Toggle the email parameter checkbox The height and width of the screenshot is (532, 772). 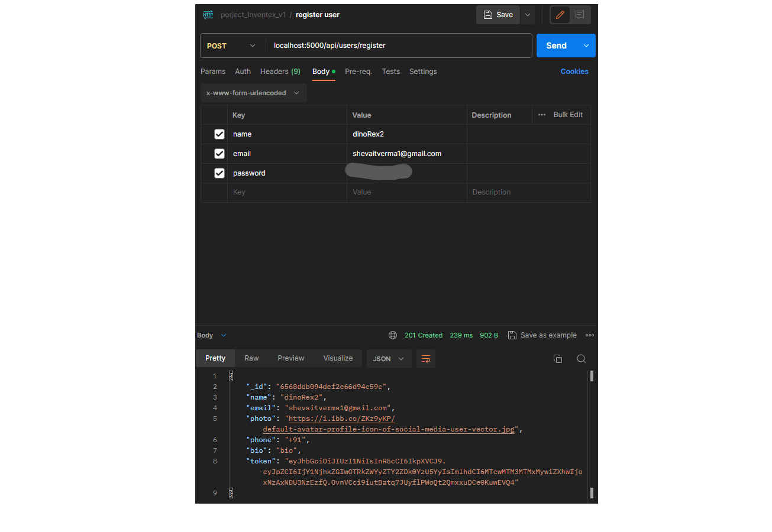219,154
